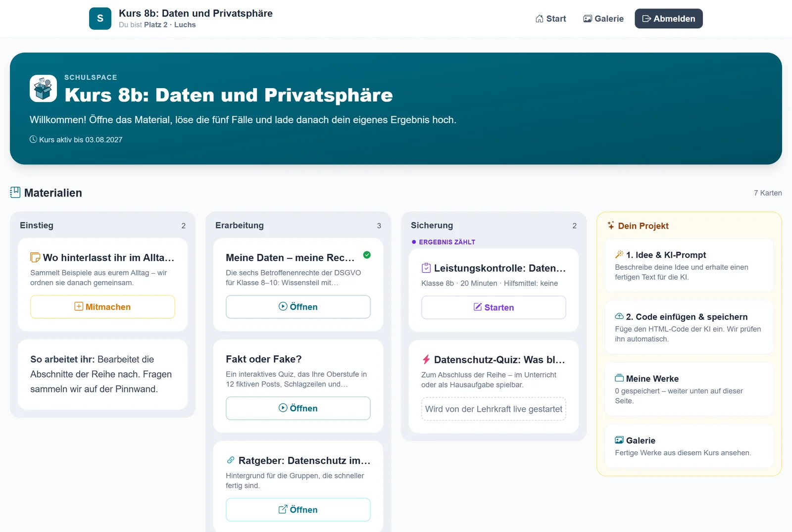792x532 pixels.
Task: Click 'Wird von der Lehrkraft live gestartet' notice
Action: pos(494,409)
